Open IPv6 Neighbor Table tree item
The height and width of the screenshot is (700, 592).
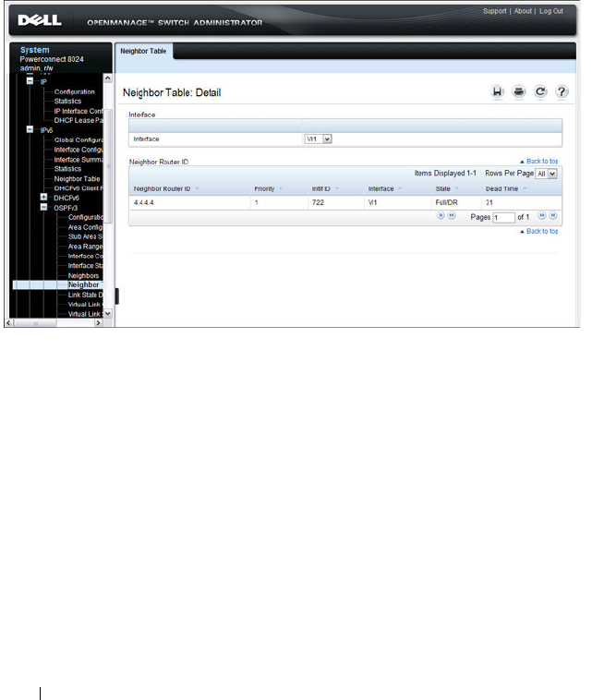point(78,178)
